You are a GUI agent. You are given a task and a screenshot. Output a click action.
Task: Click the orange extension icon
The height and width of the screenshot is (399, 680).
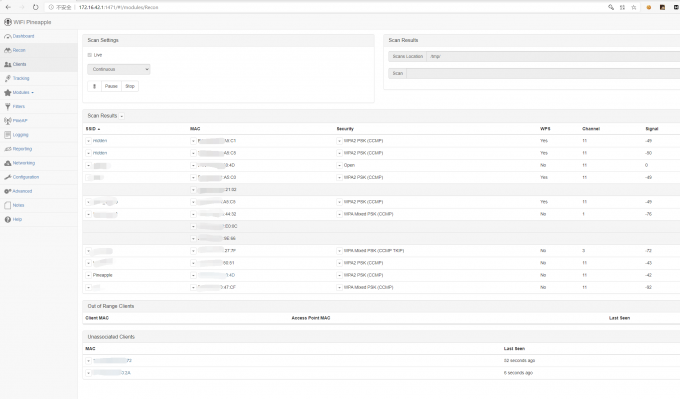pos(649,7)
